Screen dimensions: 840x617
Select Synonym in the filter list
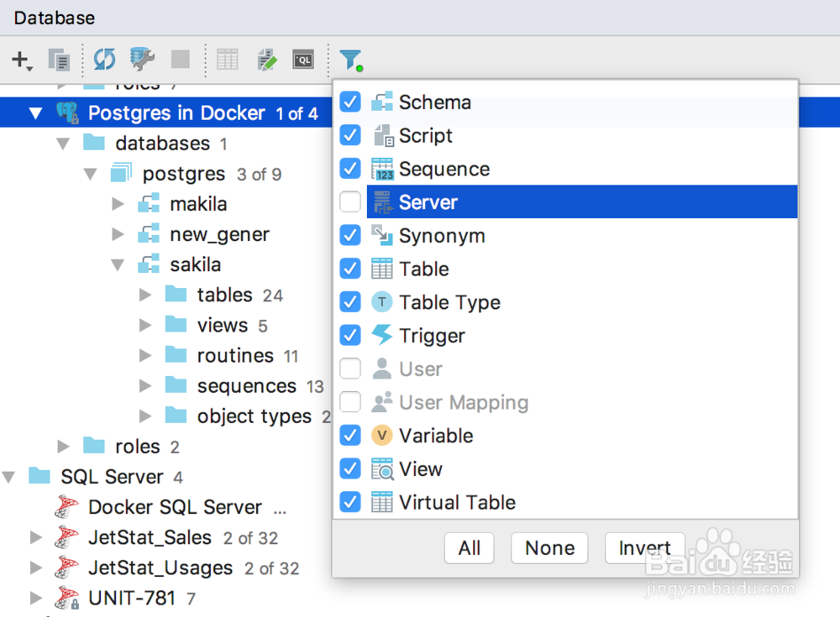pyautogui.click(x=442, y=236)
